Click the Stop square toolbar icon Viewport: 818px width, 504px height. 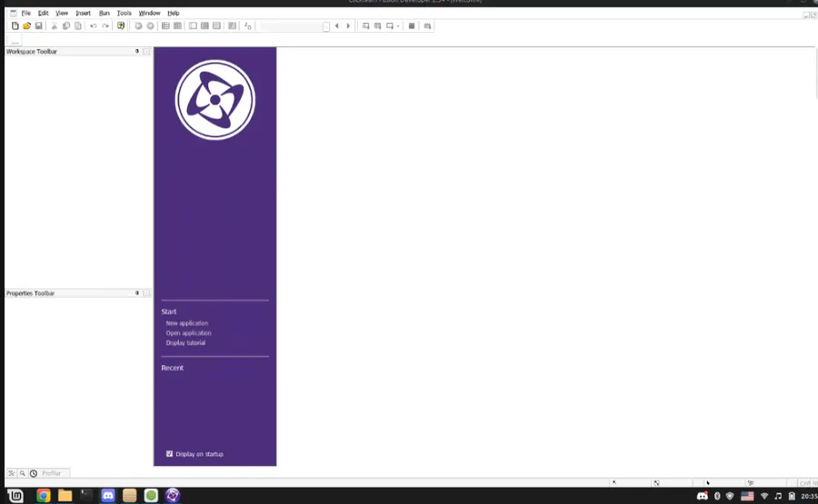[x=412, y=25]
